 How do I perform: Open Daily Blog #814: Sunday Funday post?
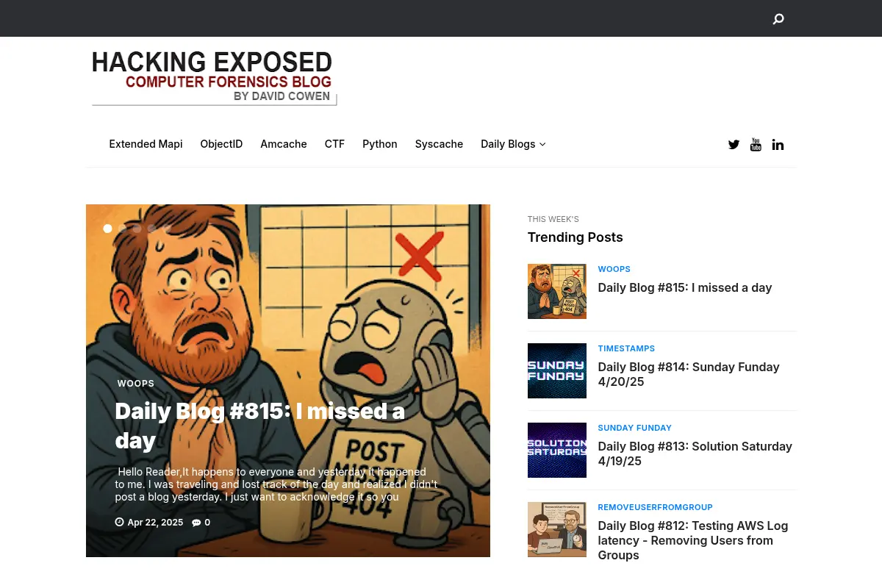click(689, 374)
